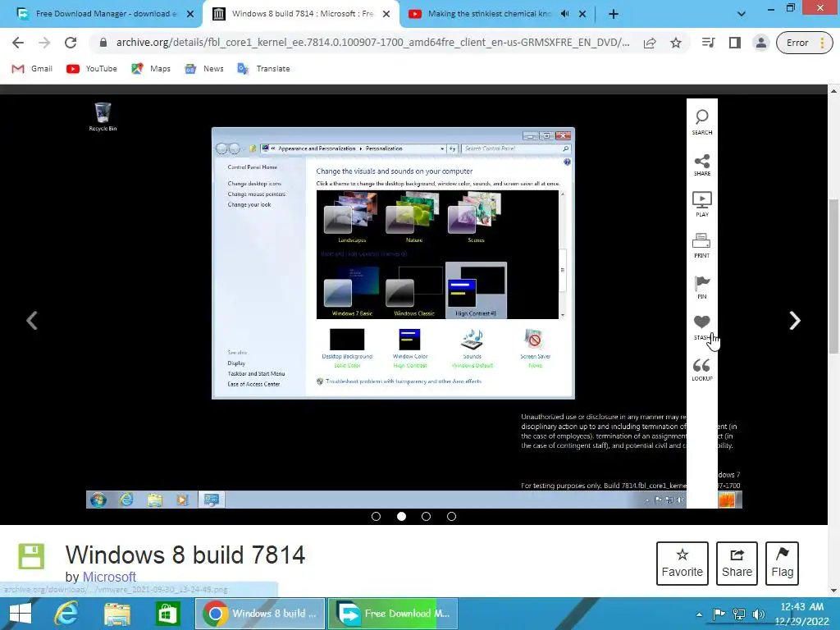840x630 pixels.
Task: Expand the tab search dropdown arrow
Action: click(x=742, y=14)
